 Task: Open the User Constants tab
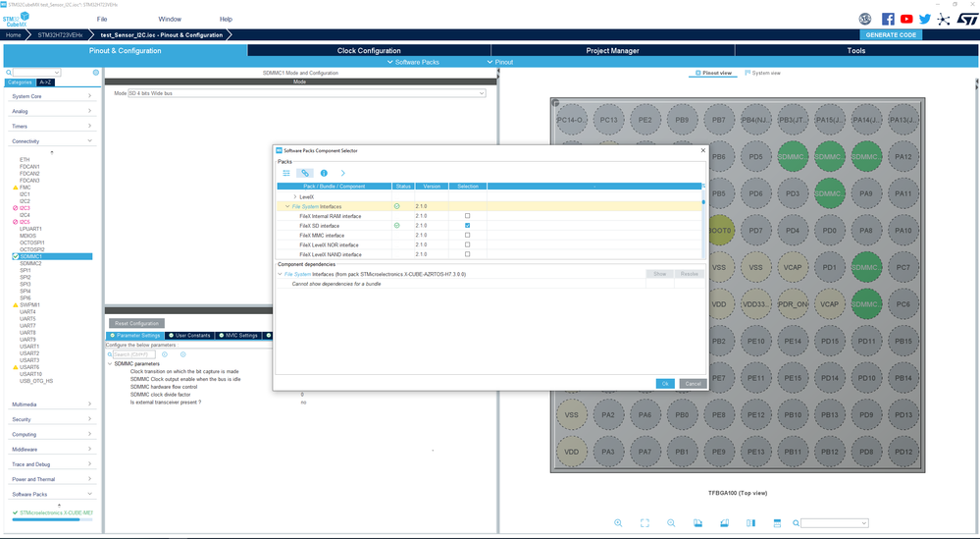coord(189,335)
